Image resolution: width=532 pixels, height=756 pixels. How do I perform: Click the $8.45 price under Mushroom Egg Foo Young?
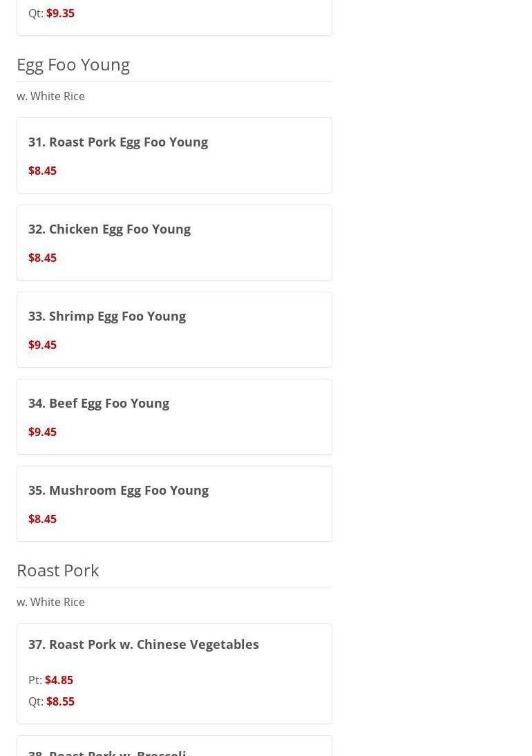pyautogui.click(x=42, y=519)
